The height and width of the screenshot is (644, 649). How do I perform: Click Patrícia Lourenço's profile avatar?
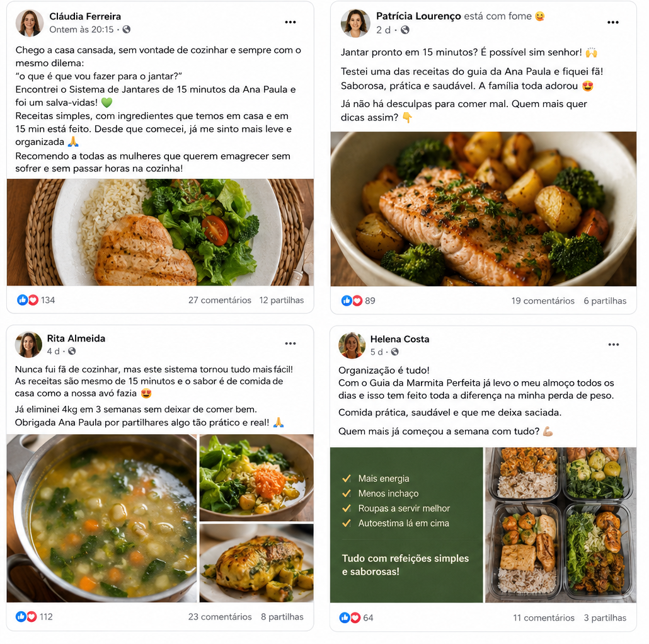(355, 23)
